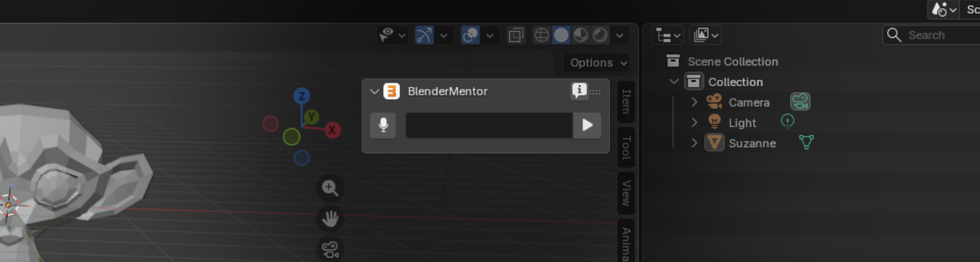Click the orange Light bulb icon

coord(714,122)
